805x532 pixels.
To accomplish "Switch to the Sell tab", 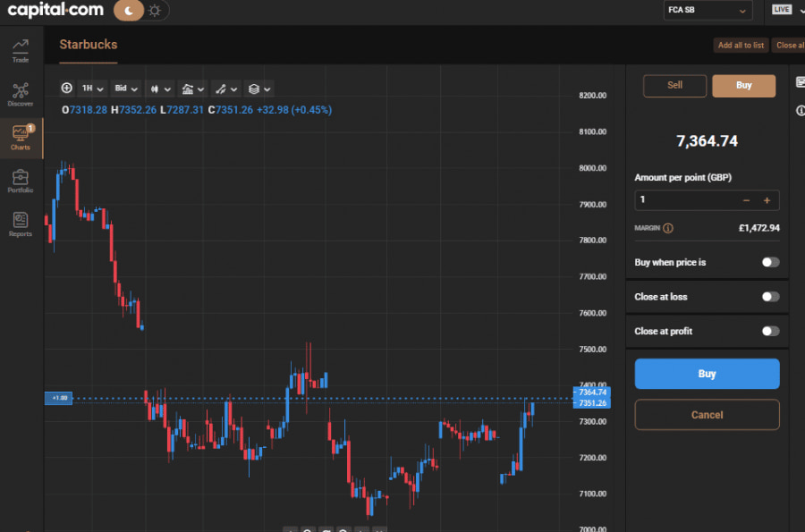I will pyautogui.click(x=675, y=85).
